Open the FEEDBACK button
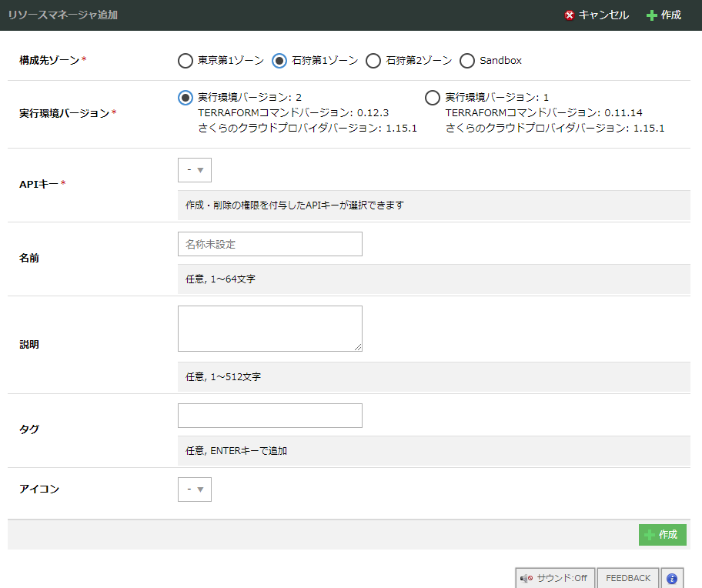Viewport: 702px width, 588px height. click(x=628, y=578)
